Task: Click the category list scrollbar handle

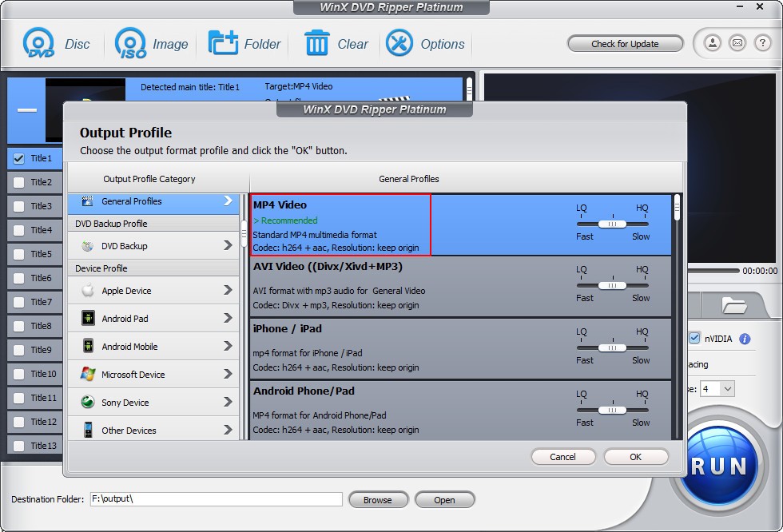Action: click(x=244, y=234)
